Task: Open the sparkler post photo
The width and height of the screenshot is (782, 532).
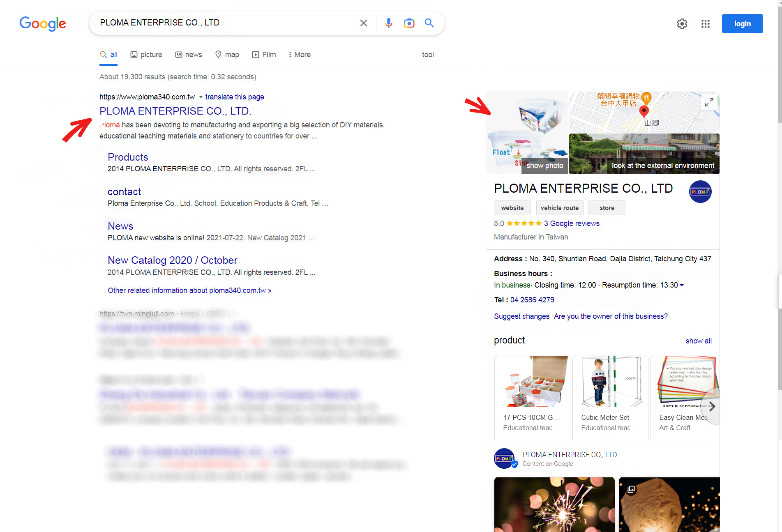Action: point(554,504)
